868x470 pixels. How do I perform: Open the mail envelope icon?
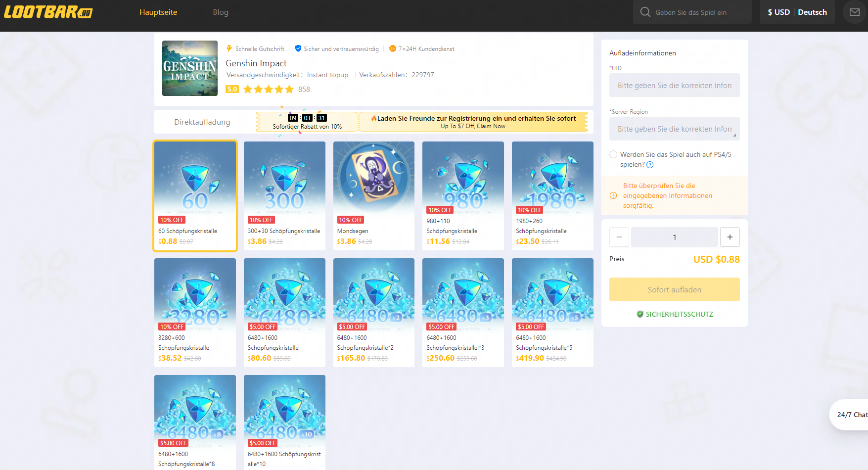(854, 12)
